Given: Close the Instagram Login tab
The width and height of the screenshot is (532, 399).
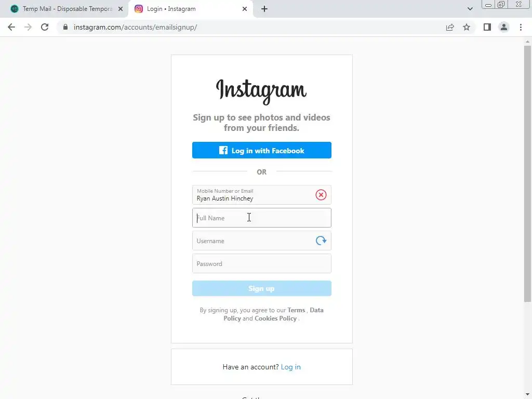Looking at the screenshot, I should coord(245,9).
